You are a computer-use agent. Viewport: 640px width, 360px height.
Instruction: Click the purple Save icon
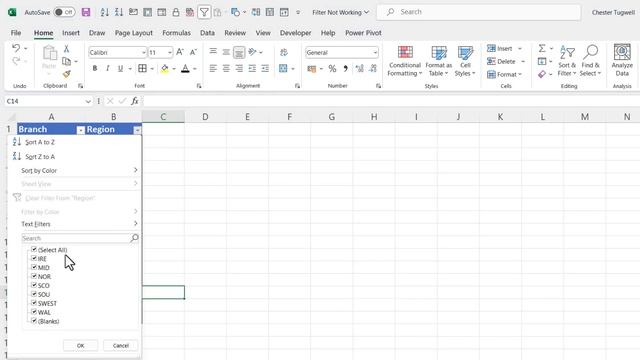pos(86,12)
